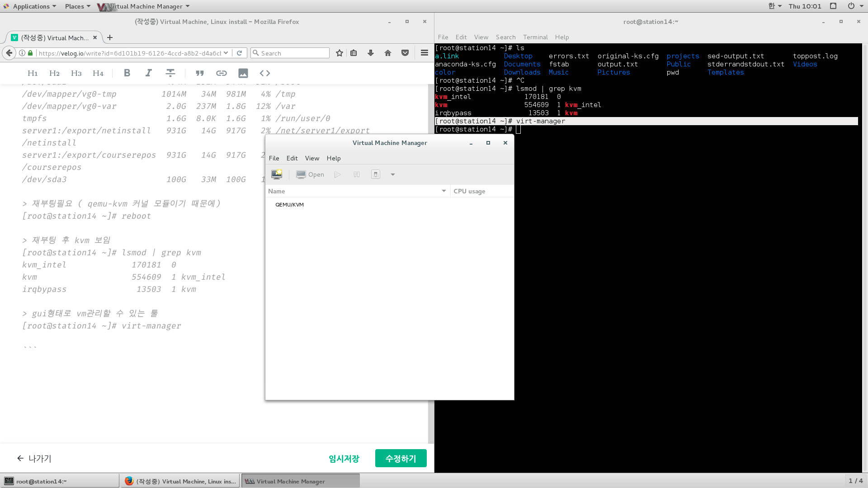
Task: Expand the shutdown options dropdown arrow
Action: click(393, 175)
